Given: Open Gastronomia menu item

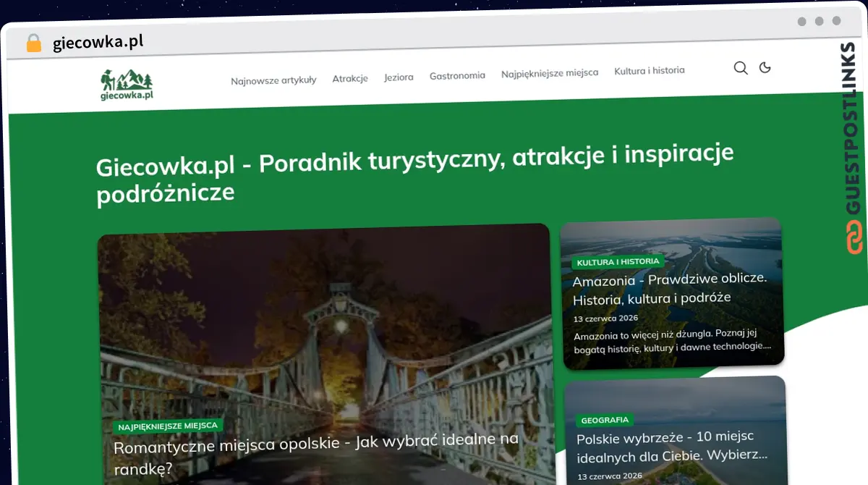Looking at the screenshot, I should tap(457, 75).
